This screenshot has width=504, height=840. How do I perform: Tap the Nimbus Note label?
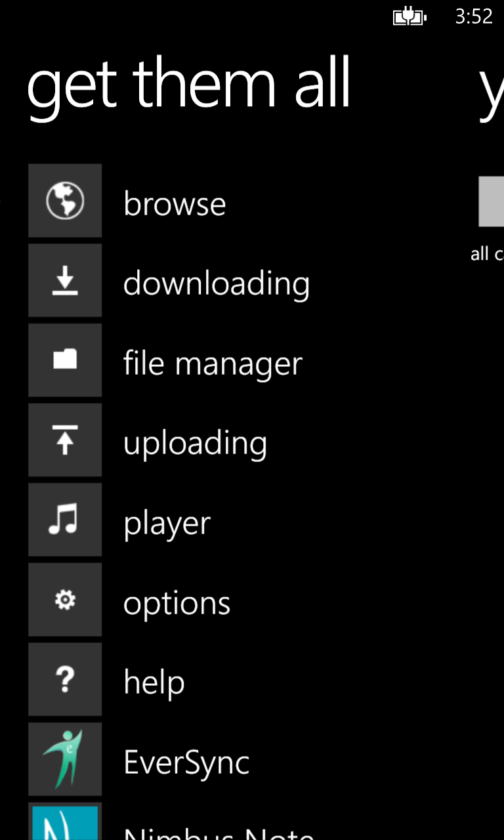click(x=219, y=833)
